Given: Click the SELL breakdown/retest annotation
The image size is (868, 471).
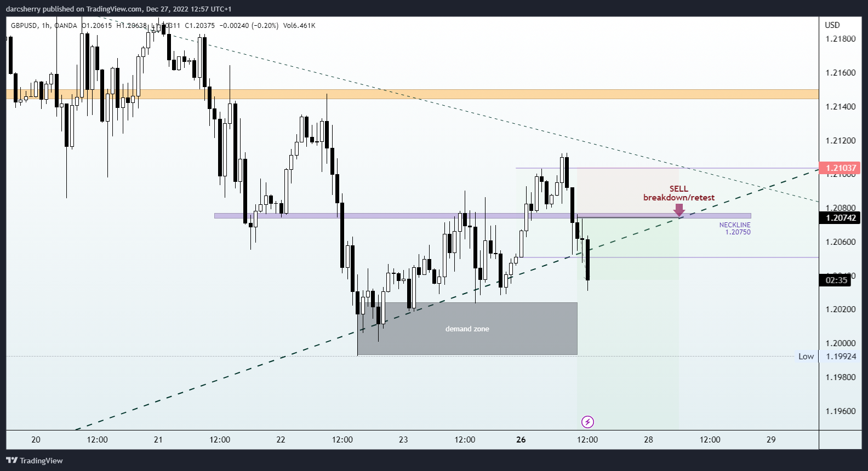Looking at the screenshot, I should [x=679, y=193].
